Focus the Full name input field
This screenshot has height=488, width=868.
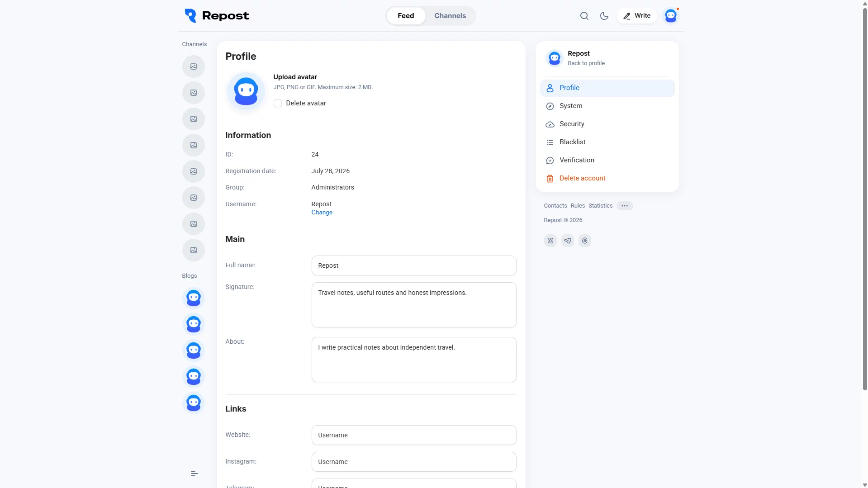click(x=413, y=265)
